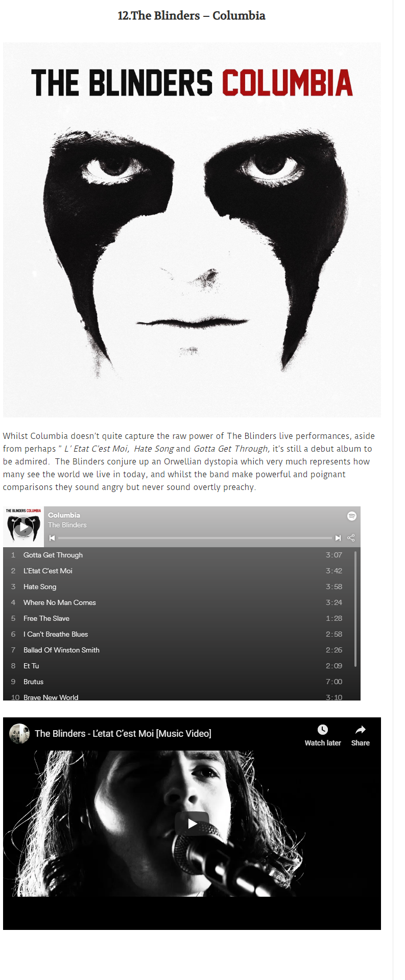The image size is (405, 980).
Task: Click the Columbia album title link
Action: point(64,515)
